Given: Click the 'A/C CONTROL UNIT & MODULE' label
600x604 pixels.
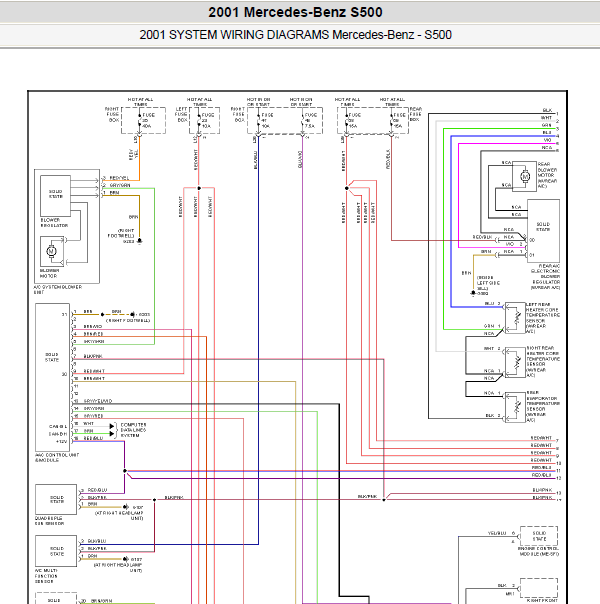Looking at the screenshot, I should (57, 457).
